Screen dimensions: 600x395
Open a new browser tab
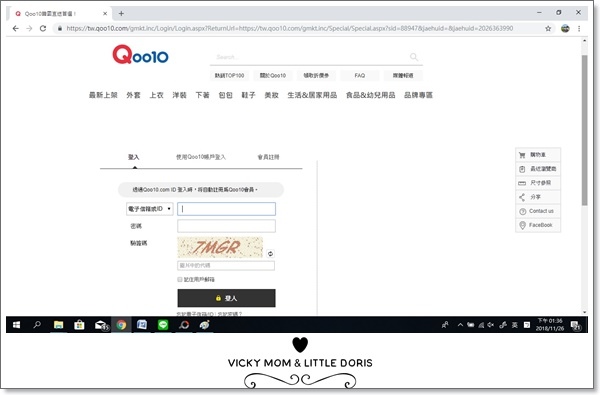121,13
